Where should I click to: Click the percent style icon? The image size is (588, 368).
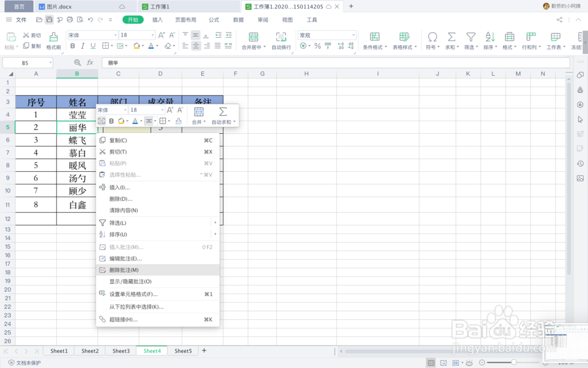pos(318,46)
